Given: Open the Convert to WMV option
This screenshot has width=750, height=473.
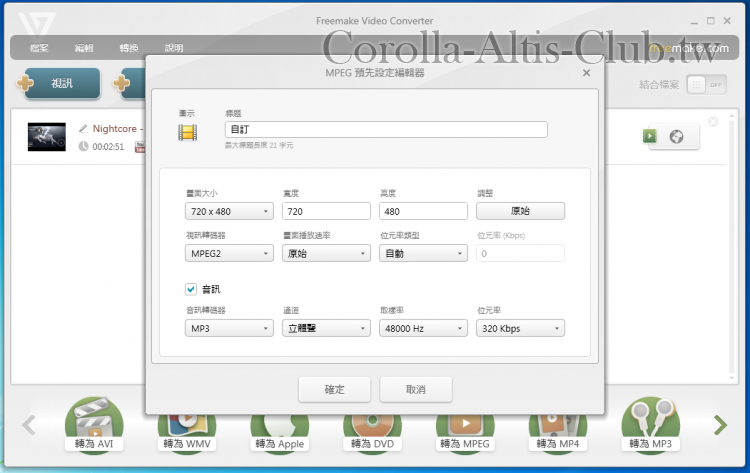Looking at the screenshot, I should click(187, 434).
